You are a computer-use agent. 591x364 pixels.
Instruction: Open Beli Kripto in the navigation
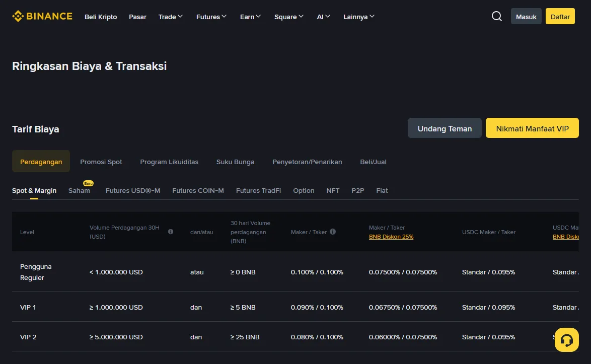point(101,17)
